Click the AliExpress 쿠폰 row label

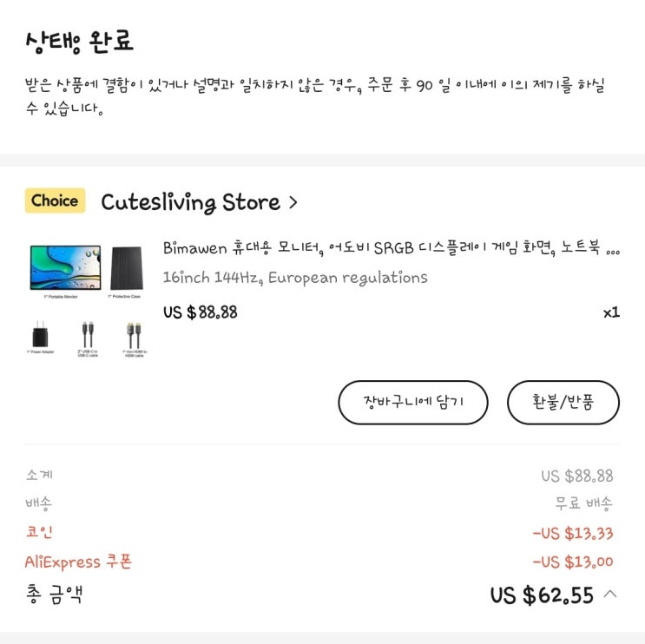pyautogui.click(x=78, y=562)
